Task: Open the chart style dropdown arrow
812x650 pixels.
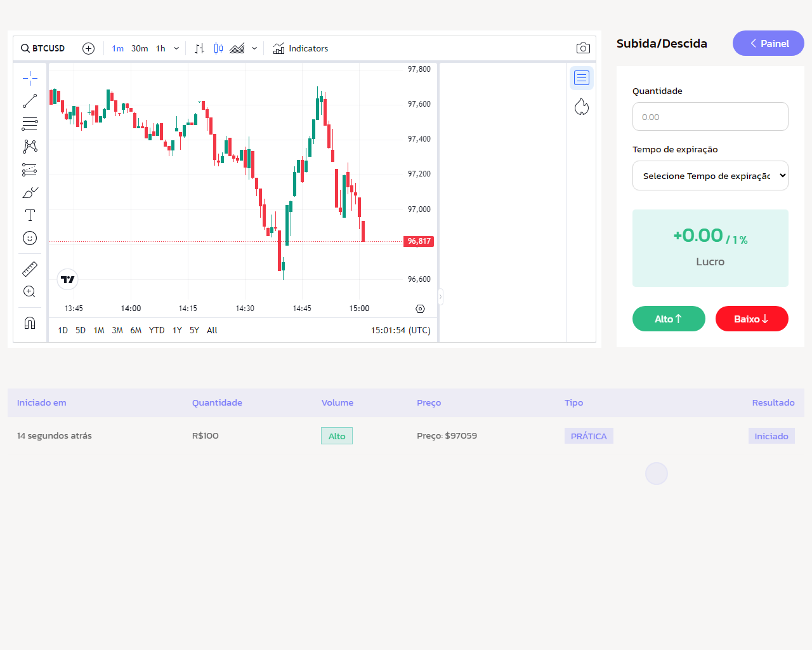Action: [254, 48]
